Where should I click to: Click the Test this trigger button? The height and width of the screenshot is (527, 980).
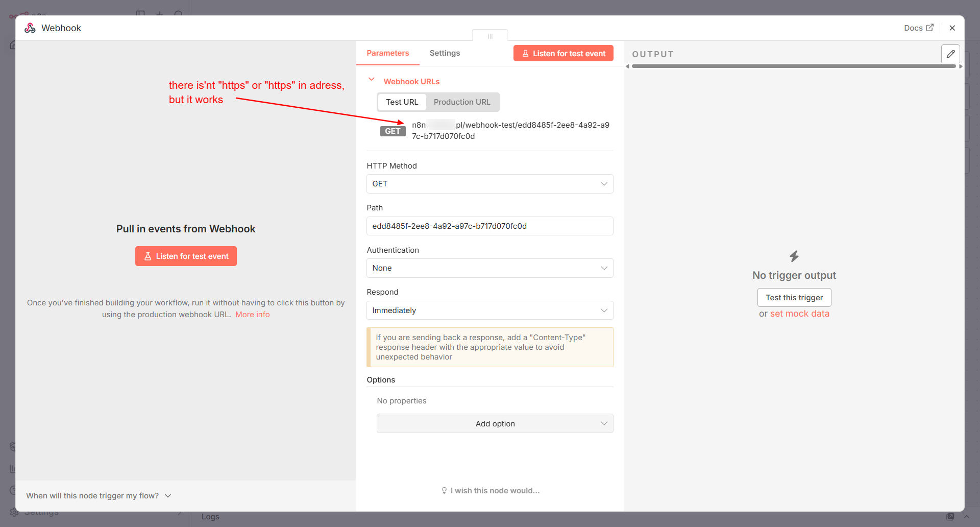tap(794, 298)
